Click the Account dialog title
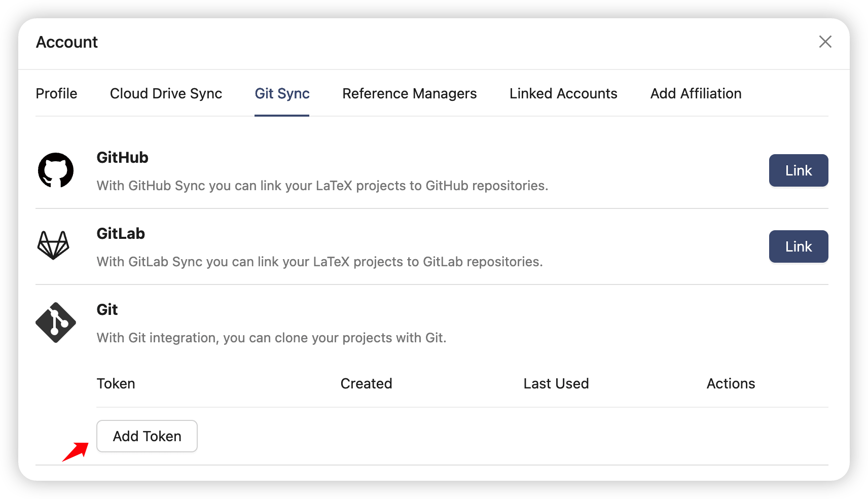This screenshot has height=499, width=868. (66, 42)
